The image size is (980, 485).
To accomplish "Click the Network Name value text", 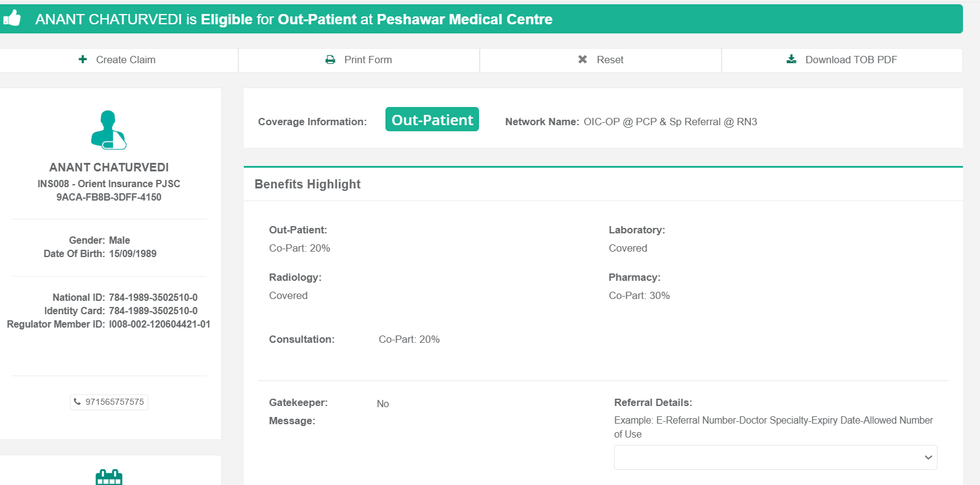I will point(670,122).
